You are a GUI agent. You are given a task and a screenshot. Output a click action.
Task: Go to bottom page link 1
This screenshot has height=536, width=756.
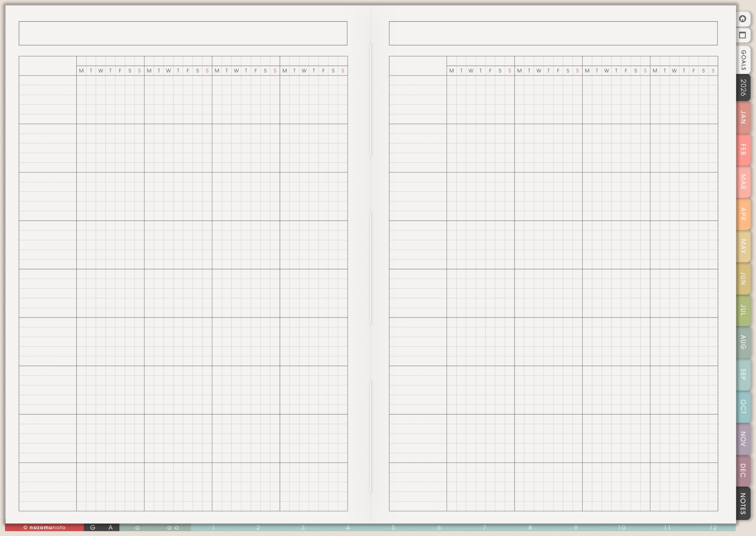click(x=213, y=527)
